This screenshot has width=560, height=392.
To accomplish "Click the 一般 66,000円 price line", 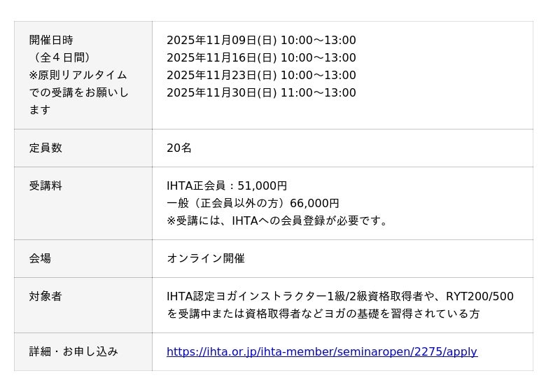I will pyautogui.click(x=252, y=204).
